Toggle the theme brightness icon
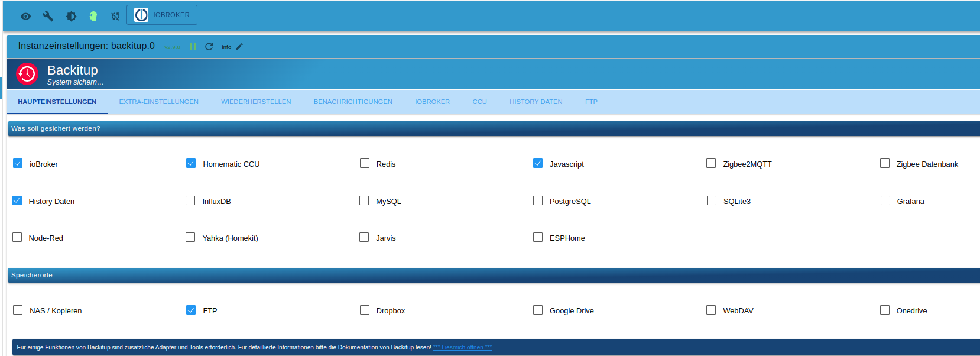The width and height of the screenshot is (980, 356). [71, 17]
